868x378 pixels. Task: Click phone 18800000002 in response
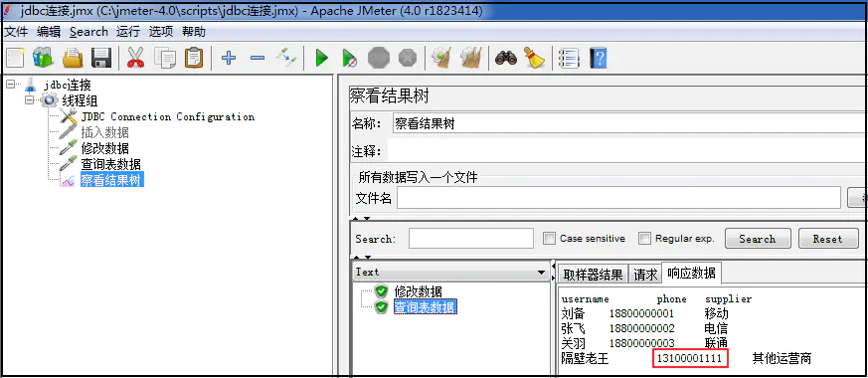click(642, 328)
